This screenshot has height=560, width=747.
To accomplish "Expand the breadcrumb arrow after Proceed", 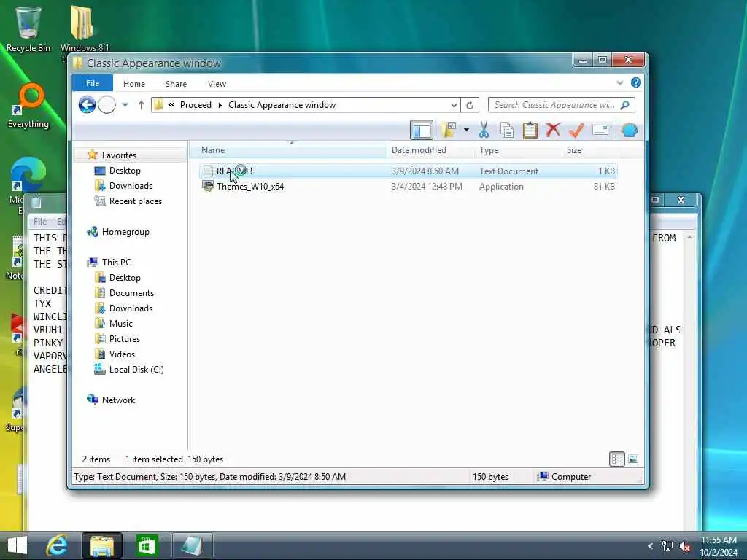I will [x=220, y=105].
